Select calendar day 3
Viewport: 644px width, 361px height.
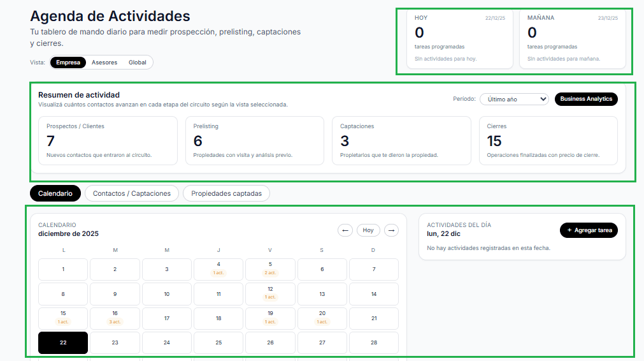(167, 269)
